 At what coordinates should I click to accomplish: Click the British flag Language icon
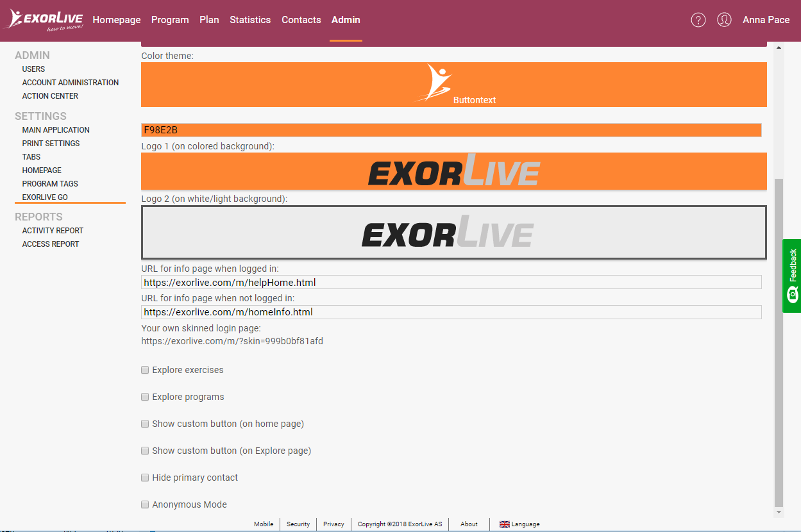(x=505, y=524)
